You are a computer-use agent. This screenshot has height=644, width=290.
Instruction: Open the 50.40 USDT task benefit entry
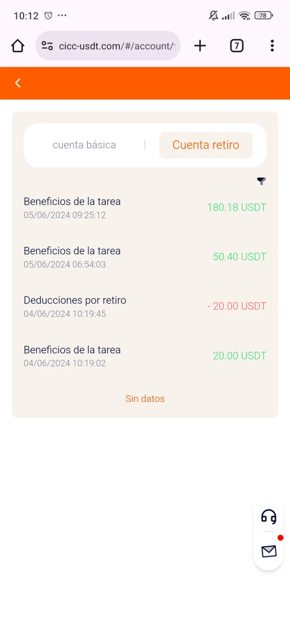pos(145,257)
